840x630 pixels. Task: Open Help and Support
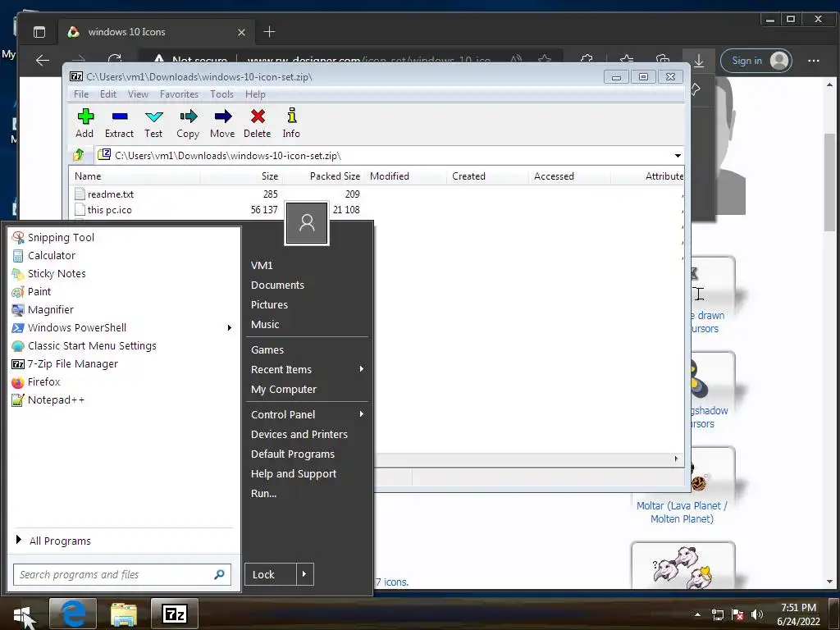(294, 473)
